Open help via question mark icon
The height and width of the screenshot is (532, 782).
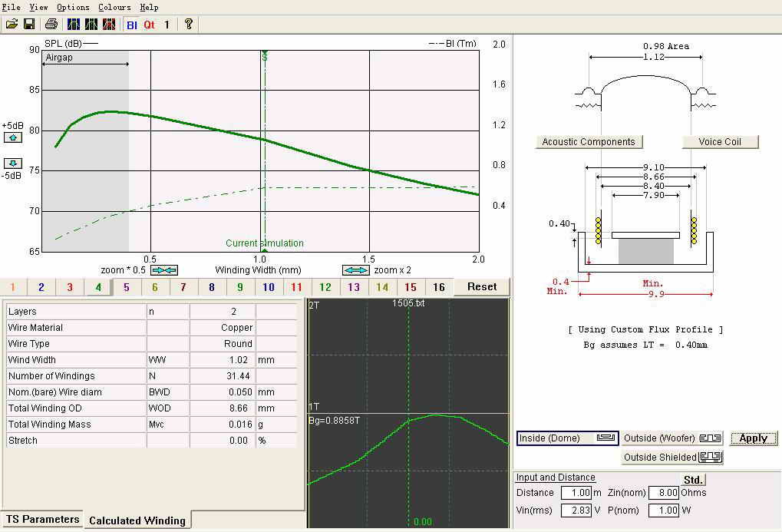(189, 24)
